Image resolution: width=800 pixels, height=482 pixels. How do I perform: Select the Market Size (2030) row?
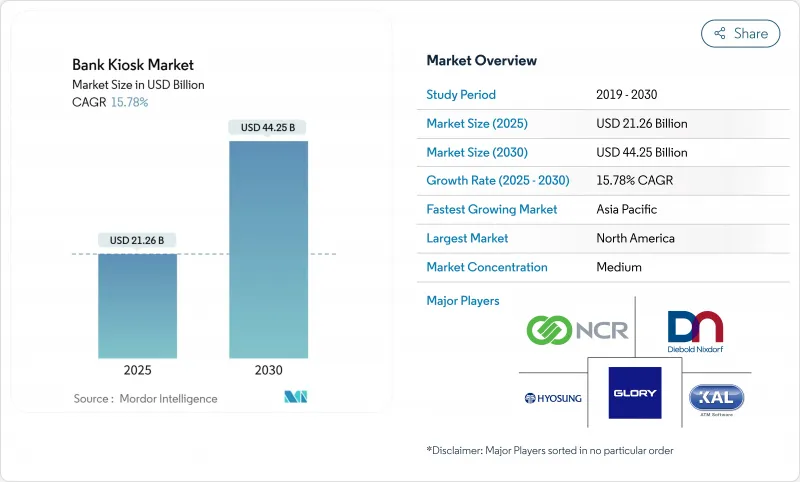click(588, 152)
